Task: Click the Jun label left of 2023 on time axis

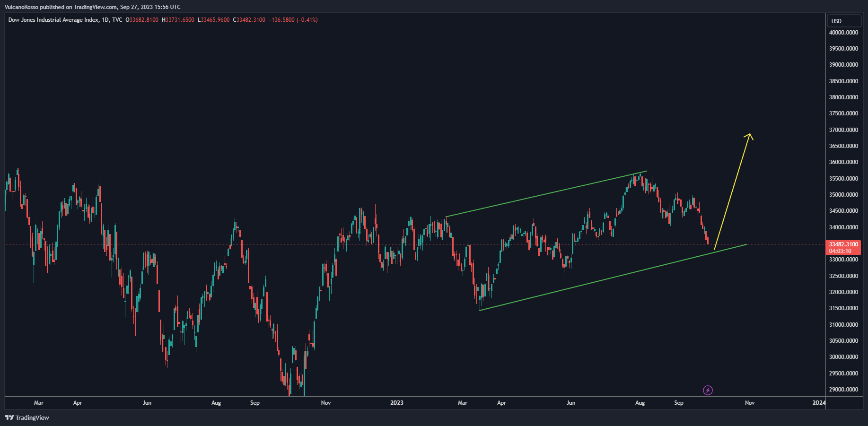Action: [147, 403]
